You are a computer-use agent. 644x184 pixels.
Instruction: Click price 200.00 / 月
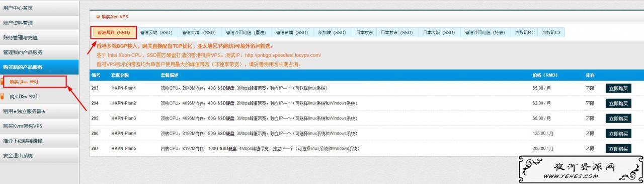coord(543,149)
